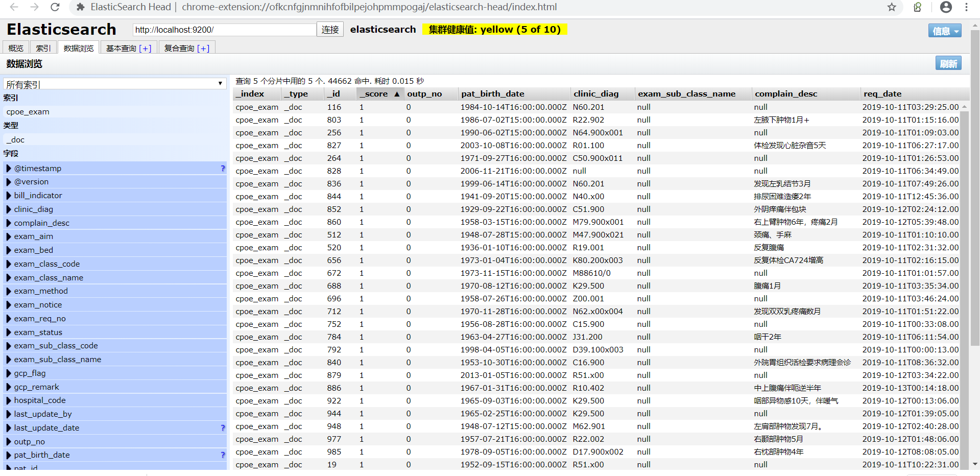The height and width of the screenshot is (476, 980).
Task: Click the 刷新 refresh button
Action: point(948,63)
